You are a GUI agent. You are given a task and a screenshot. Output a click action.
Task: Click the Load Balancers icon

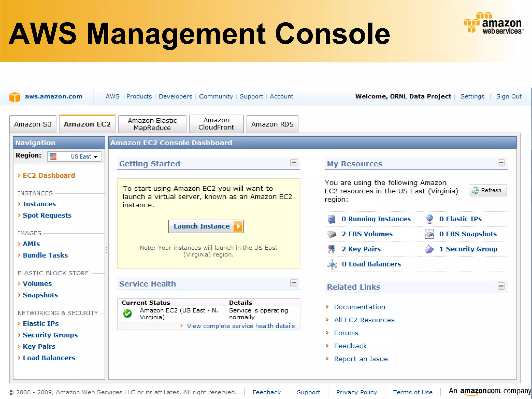pyautogui.click(x=332, y=264)
